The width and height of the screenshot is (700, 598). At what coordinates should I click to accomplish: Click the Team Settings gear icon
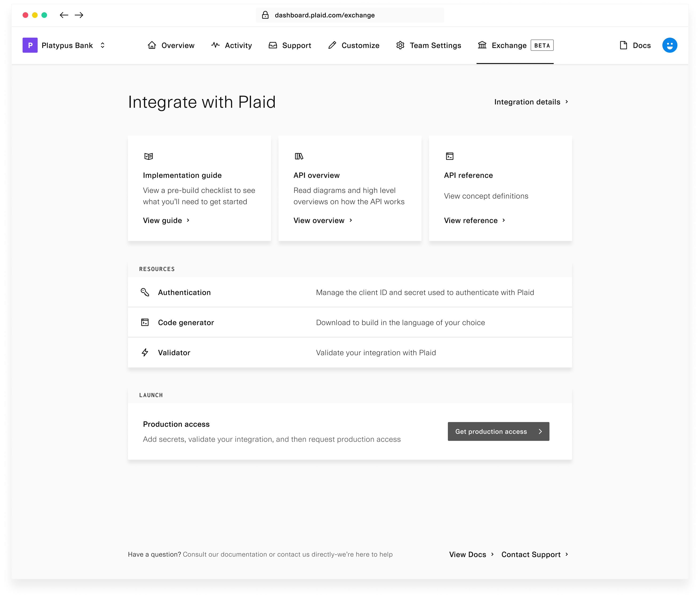click(400, 45)
